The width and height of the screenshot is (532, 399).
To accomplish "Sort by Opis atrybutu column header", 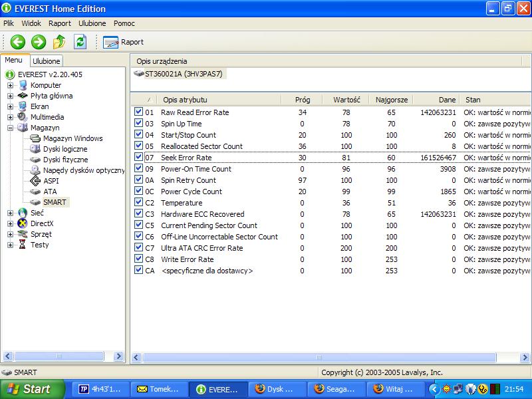I will (x=219, y=100).
